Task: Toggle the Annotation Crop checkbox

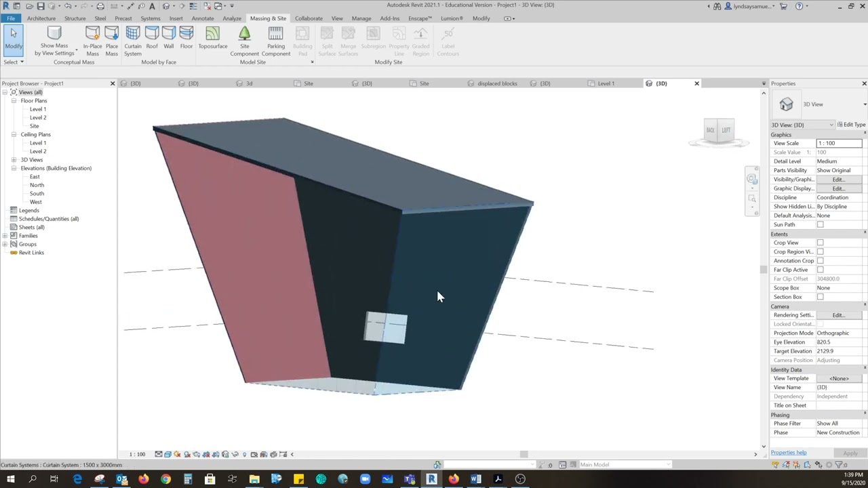Action: tap(820, 260)
